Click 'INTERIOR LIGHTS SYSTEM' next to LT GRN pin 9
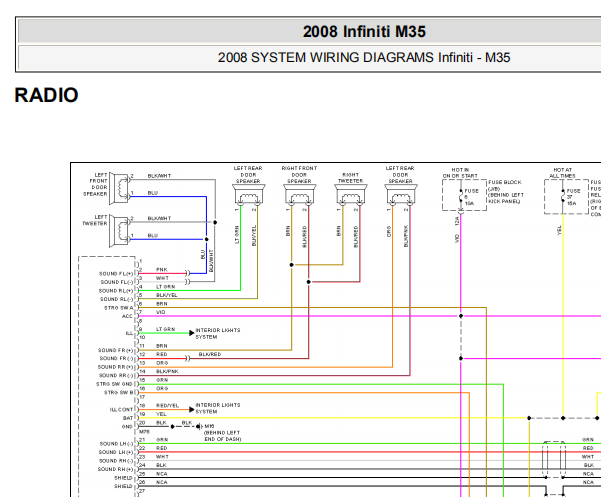601x497 pixels. click(x=218, y=333)
